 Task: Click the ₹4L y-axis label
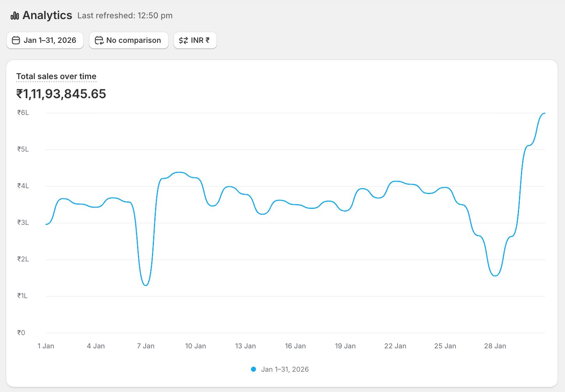[23, 186]
